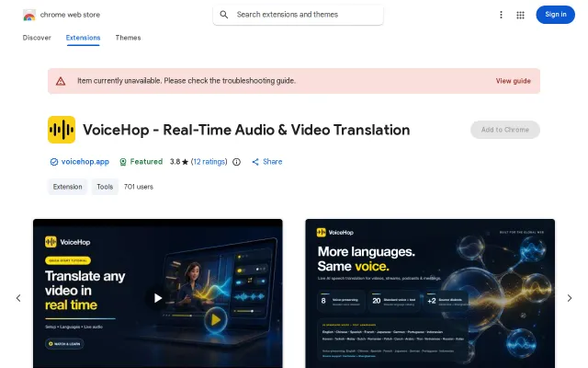Viewport: 588px width, 368px height.
Task: Click the Share link text
Action: pyautogui.click(x=273, y=162)
